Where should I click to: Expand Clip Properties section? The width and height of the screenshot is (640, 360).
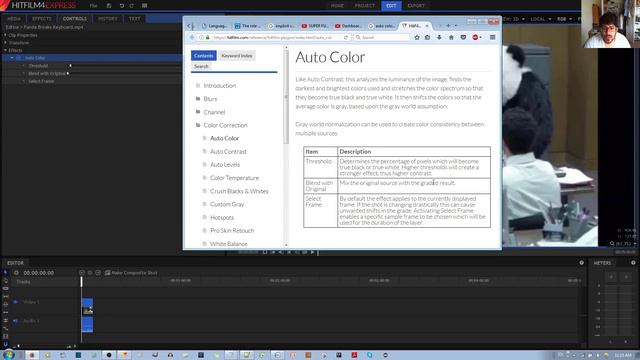click(5, 35)
